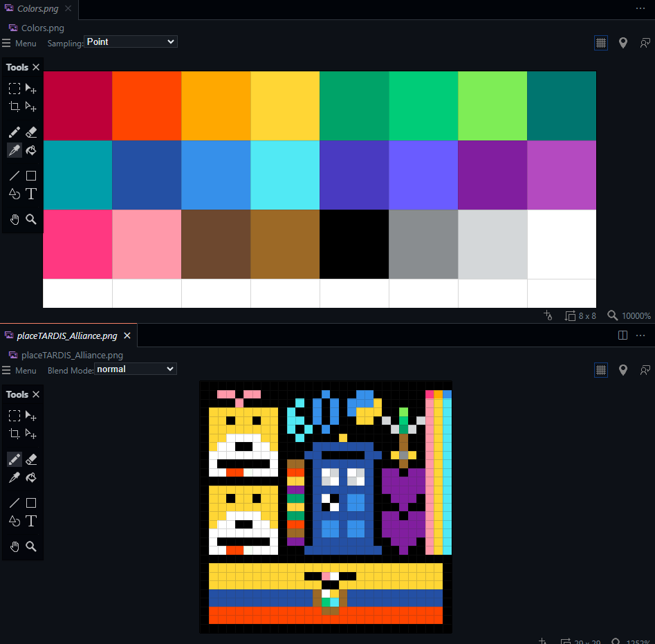Select the Line tool in placeTARDIS Tools panel
The height and width of the screenshot is (644, 655).
tap(15, 503)
